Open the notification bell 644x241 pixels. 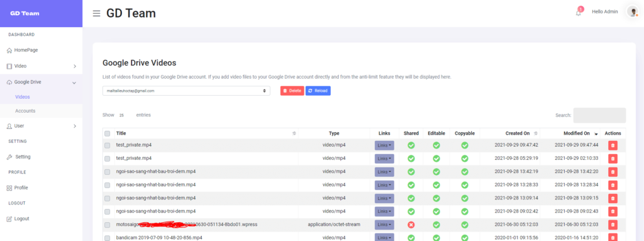579,13
